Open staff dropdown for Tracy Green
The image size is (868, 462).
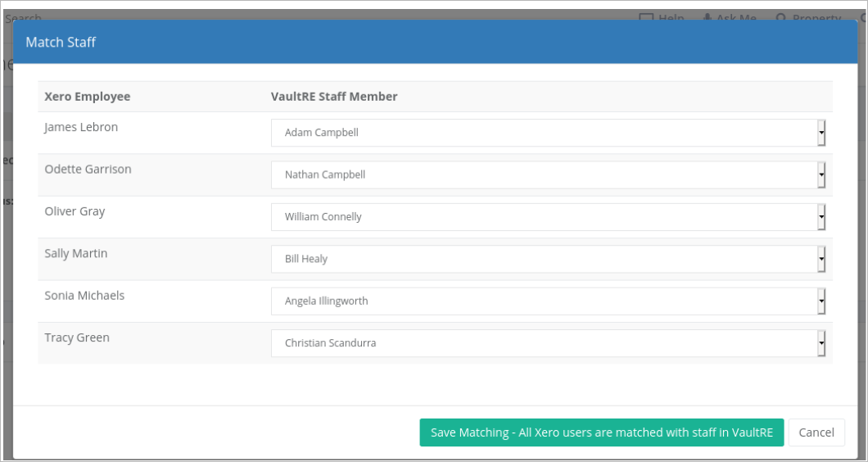548,343
